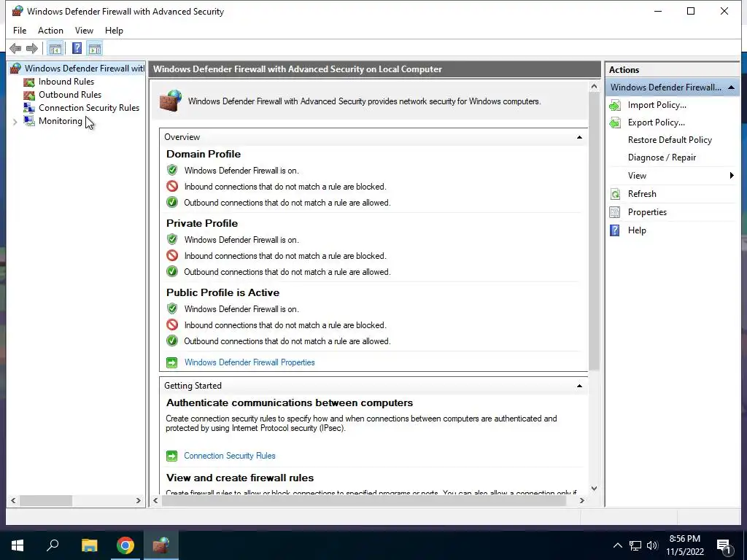Viewport: 747px width, 560px height.
Task: Click the Domain Profile heading
Action: 204,155
